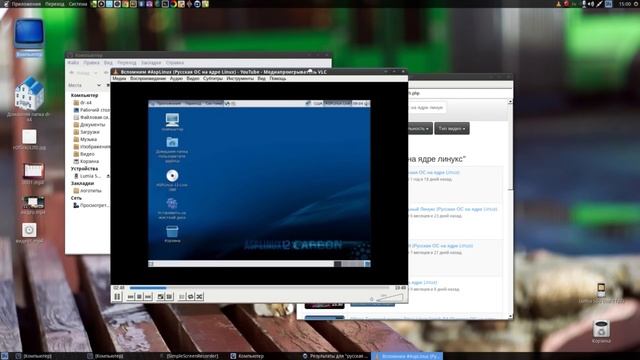Open VLC Помощь menu
640x360 pixels.
278,78
